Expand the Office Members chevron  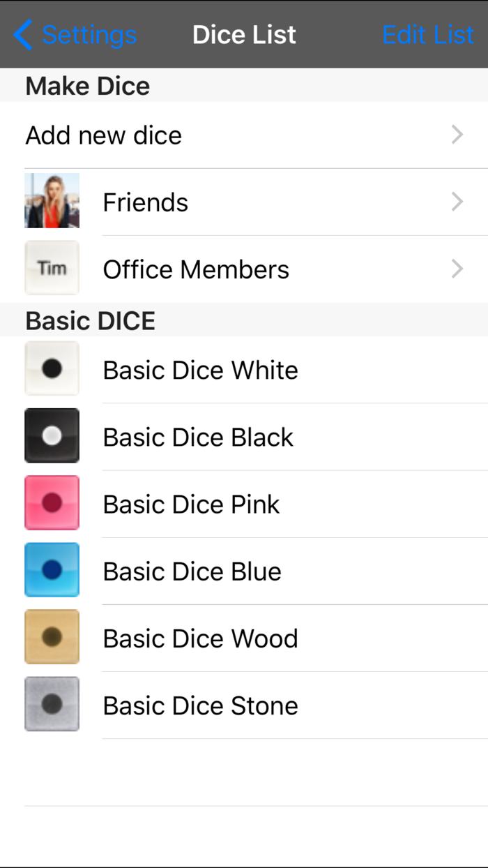[457, 269]
